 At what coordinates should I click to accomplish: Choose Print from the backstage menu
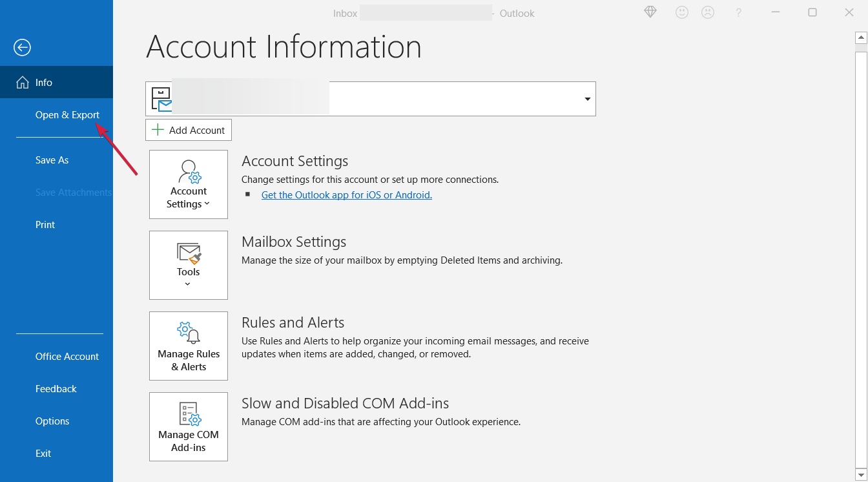[45, 225]
